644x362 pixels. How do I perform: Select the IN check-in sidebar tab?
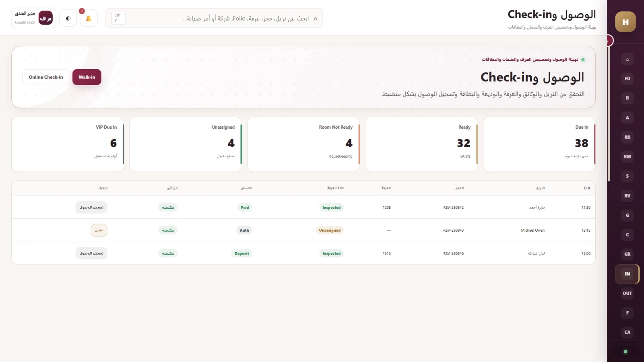[627, 274]
